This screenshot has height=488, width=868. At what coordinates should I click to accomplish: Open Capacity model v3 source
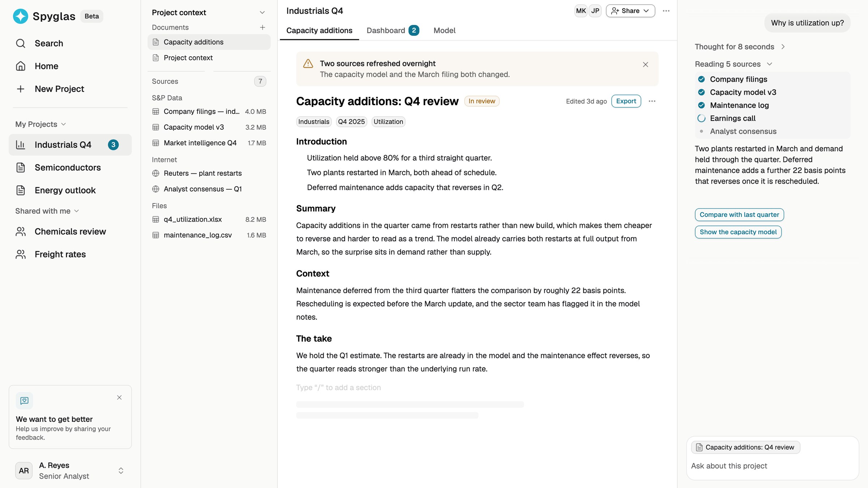click(209, 127)
